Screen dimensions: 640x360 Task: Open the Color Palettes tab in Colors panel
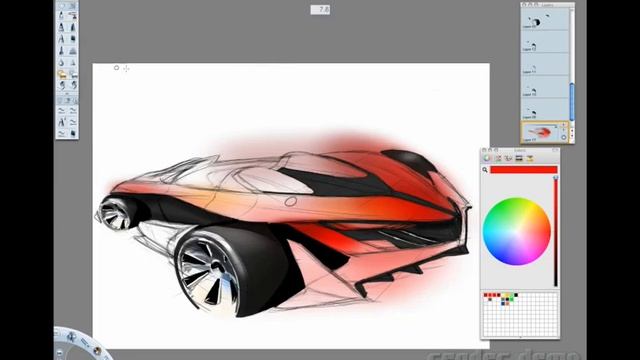click(x=508, y=158)
